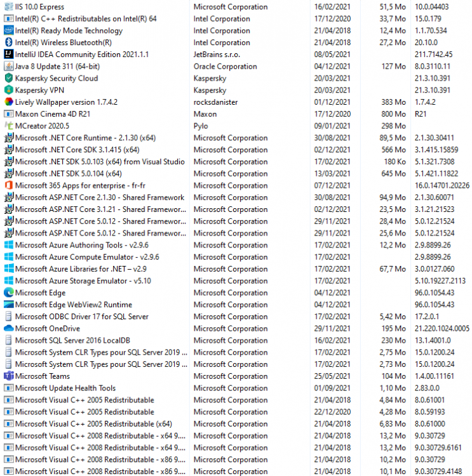Click the Azure Authoring Tools Windows icon

coord(8,245)
